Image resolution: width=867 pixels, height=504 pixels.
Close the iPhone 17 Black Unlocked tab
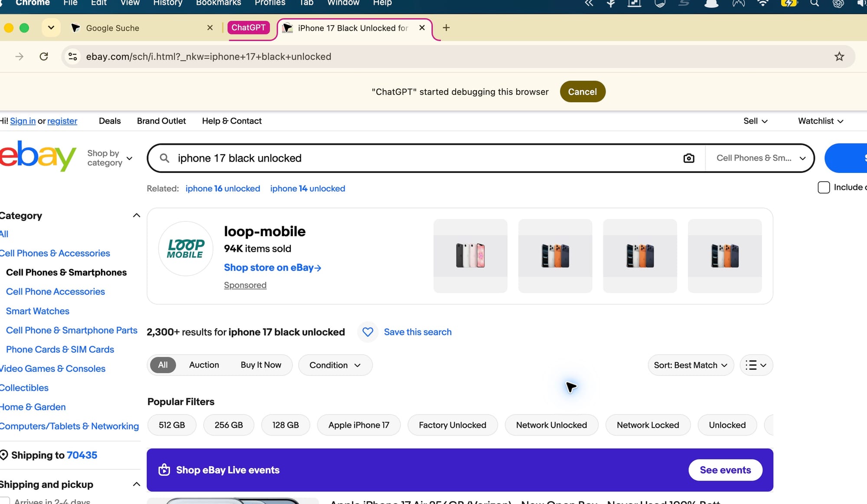point(422,28)
